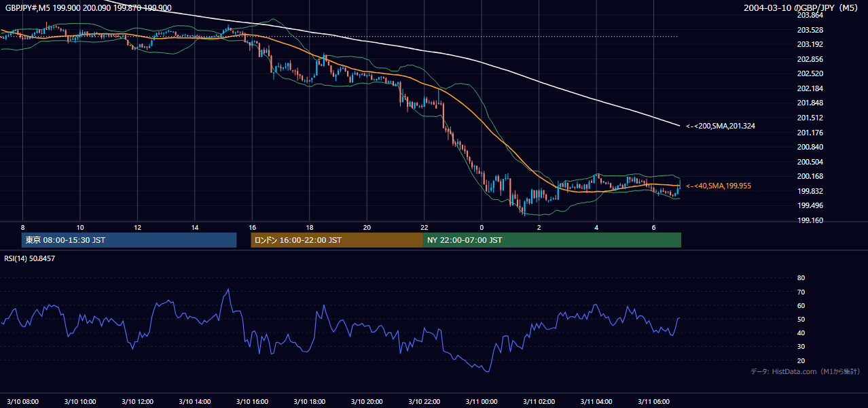The width and height of the screenshot is (868, 408).
Task: Click the price axis value 199.832
Action: pos(810,191)
